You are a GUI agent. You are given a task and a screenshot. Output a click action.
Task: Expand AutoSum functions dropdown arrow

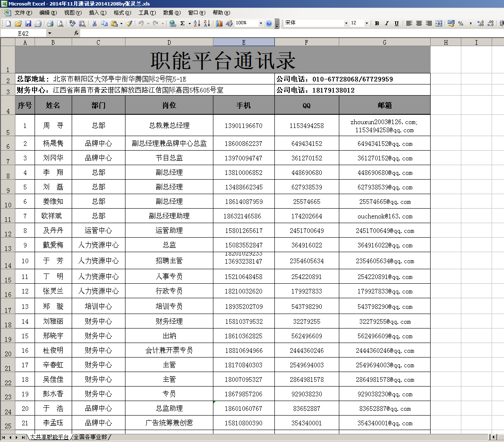point(189,23)
